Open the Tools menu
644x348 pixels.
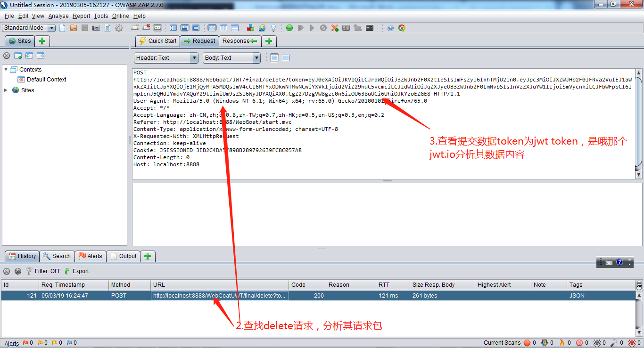click(101, 16)
